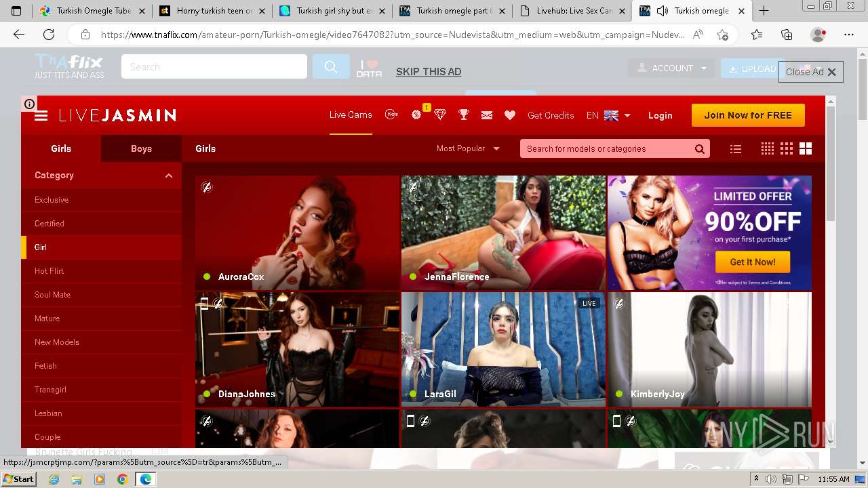Go back with the browser back arrow
The width and height of the screenshot is (868, 488).
tap(19, 35)
